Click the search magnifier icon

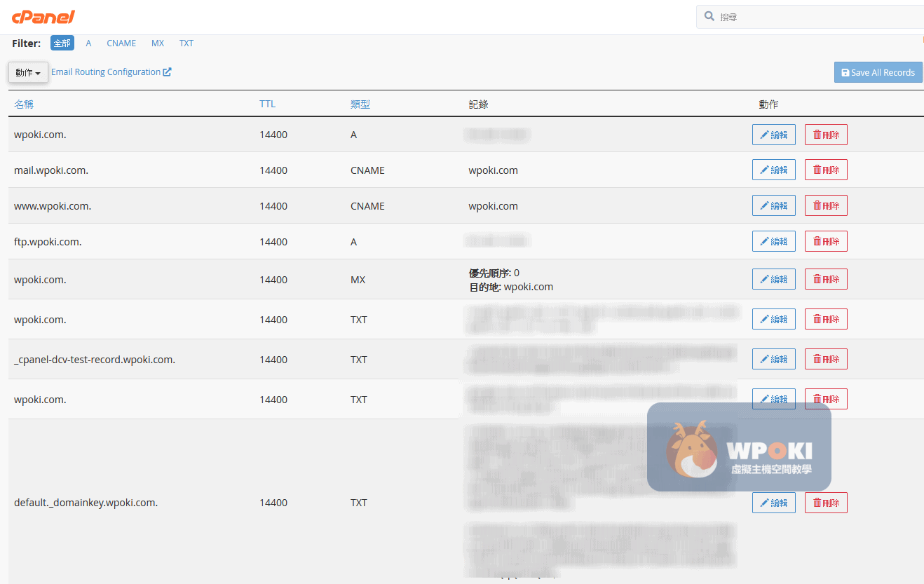click(x=709, y=16)
